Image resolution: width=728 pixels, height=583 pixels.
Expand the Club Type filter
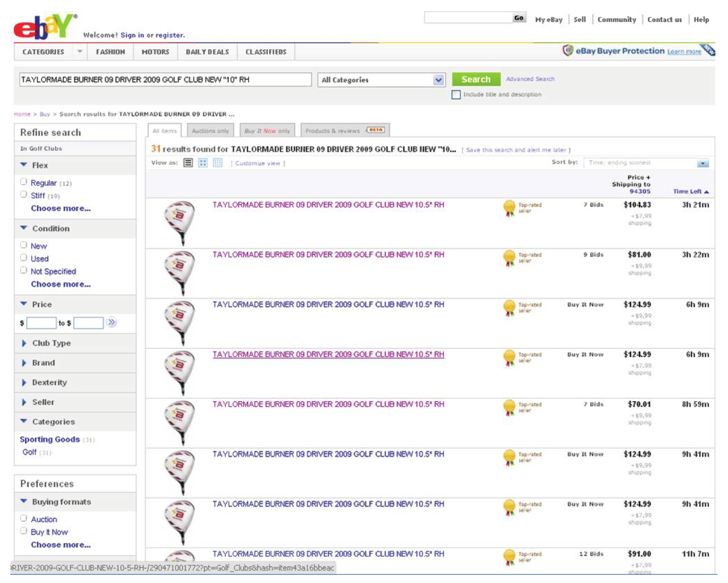[24, 343]
